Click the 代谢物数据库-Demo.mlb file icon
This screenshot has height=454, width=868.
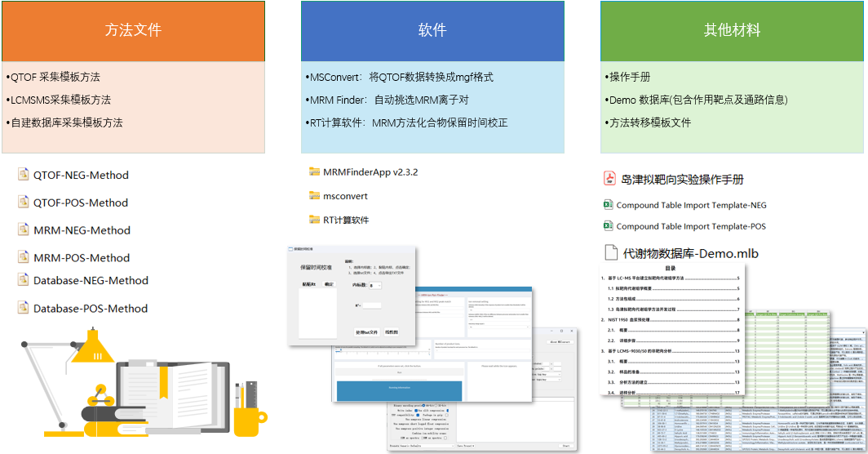click(x=610, y=253)
